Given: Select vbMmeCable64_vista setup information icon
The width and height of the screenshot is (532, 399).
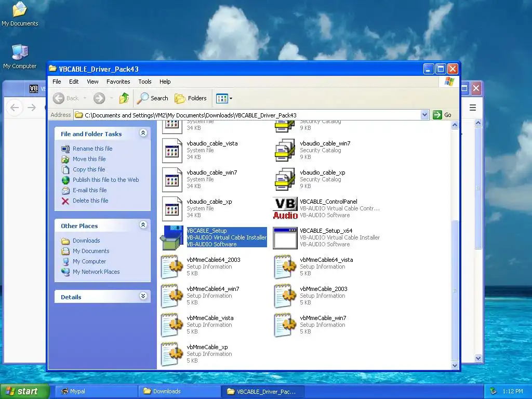Looking at the screenshot, I should pyautogui.click(x=285, y=267).
